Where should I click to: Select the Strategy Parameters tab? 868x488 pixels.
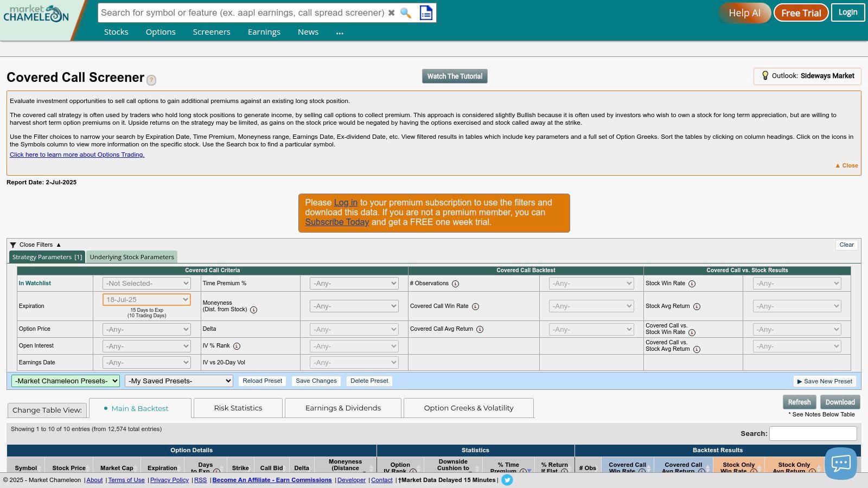pyautogui.click(x=47, y=257)
